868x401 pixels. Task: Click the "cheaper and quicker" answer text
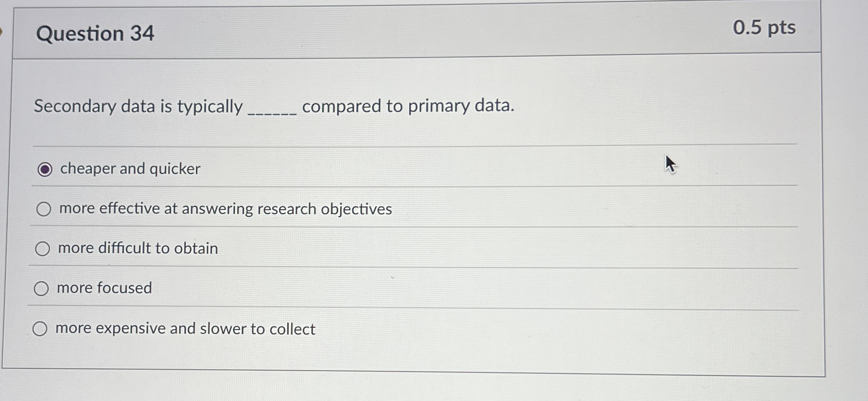coord(130,169)
